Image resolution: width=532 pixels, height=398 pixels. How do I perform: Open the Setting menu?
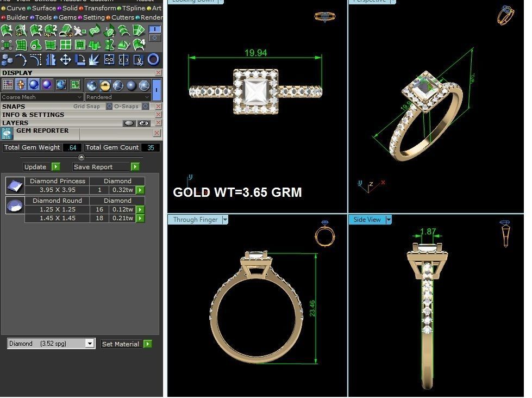click(x=93, y=17)
